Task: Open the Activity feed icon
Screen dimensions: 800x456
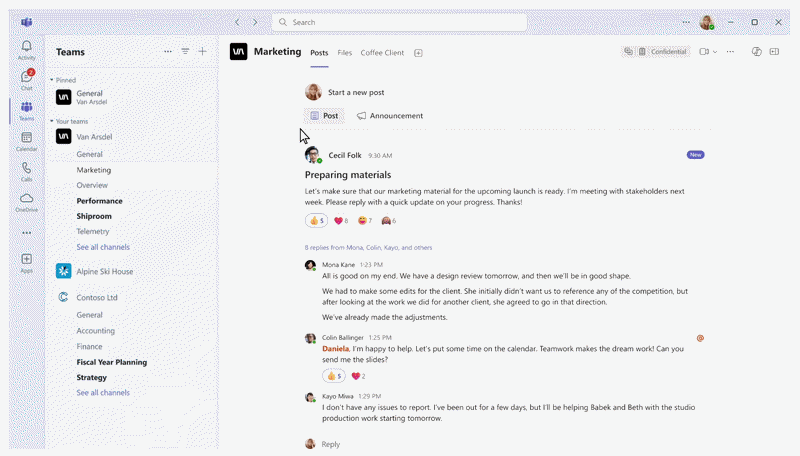Action: 27,50
